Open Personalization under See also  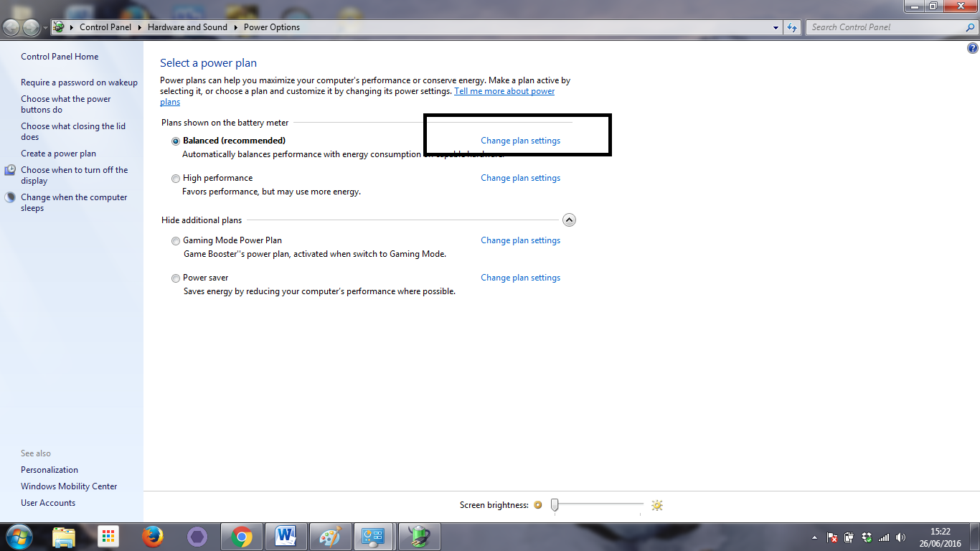(50, 470)
